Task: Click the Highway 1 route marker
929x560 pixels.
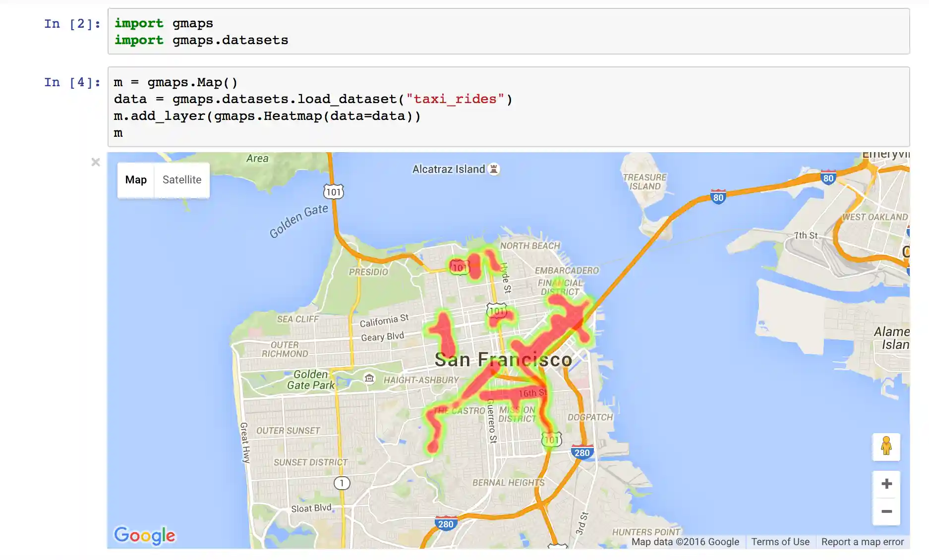Action: point(342,483)
